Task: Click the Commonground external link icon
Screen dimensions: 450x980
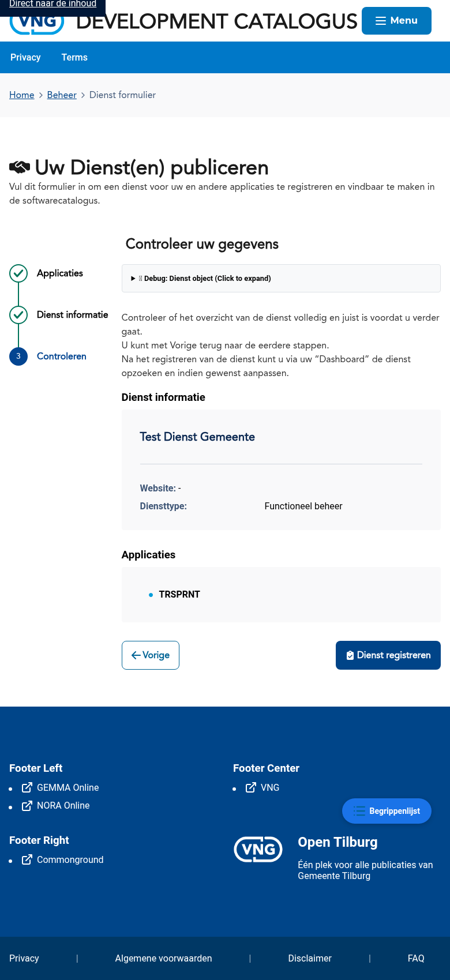Action: click(27, 860)
